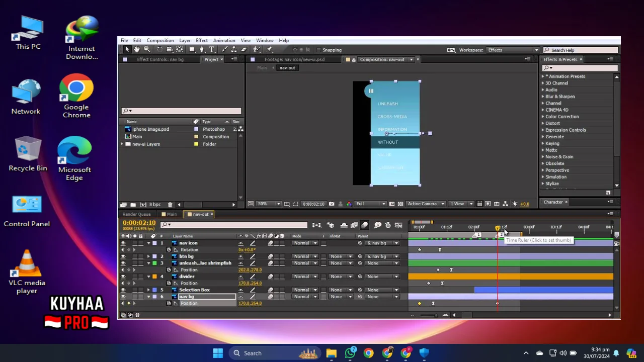Open the Animation menu
644x362 pixels.
pos(224,40)
